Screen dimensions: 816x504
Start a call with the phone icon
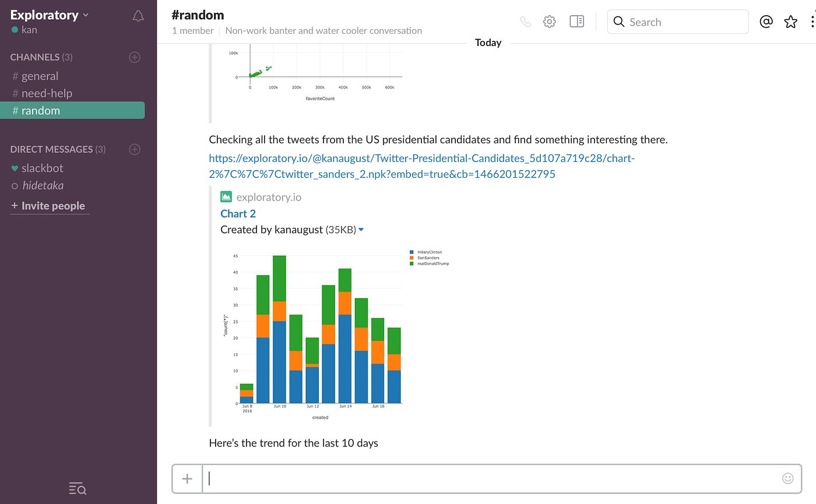(525, 21)
